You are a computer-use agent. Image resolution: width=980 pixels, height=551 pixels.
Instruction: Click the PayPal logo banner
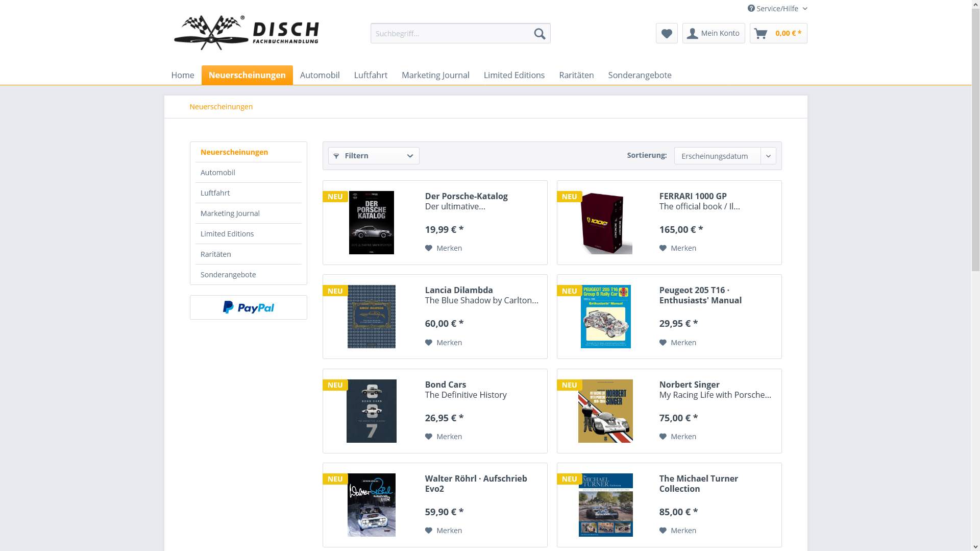click(x=249, y=307)
